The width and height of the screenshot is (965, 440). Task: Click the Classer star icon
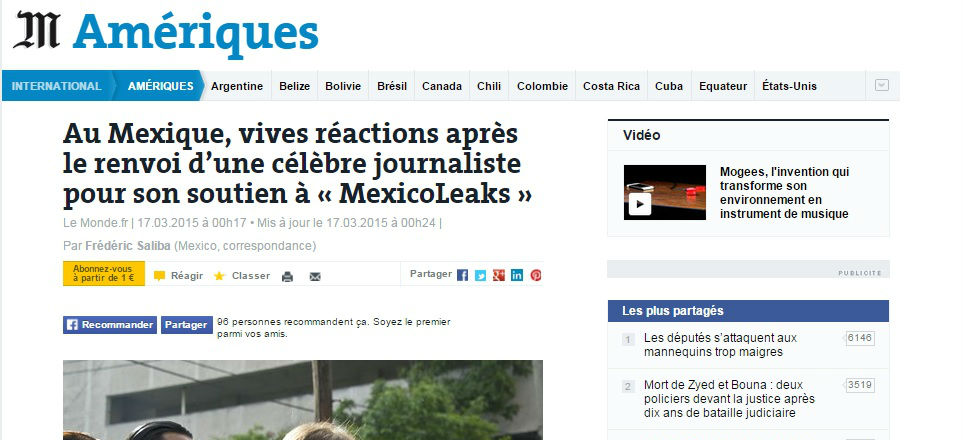pos(219,276)
